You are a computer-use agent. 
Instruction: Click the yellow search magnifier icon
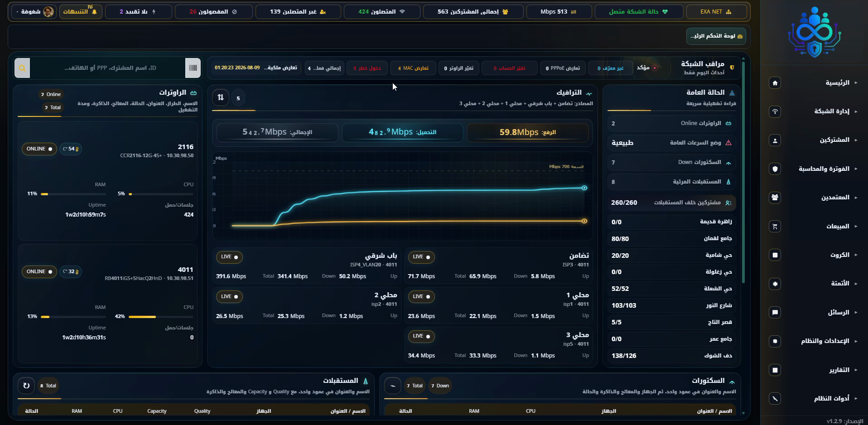pyautogui.click(x=22, y=68)
